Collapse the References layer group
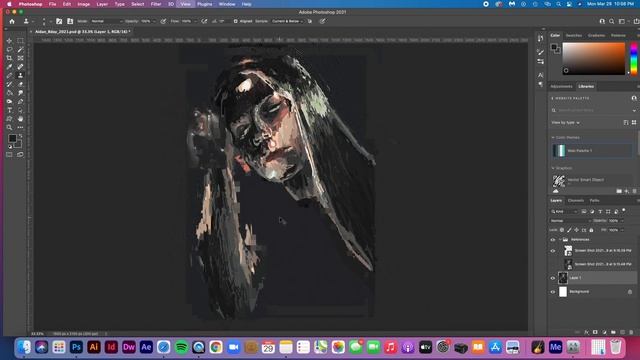Screen dimensions: 640x360 point(560,240)
